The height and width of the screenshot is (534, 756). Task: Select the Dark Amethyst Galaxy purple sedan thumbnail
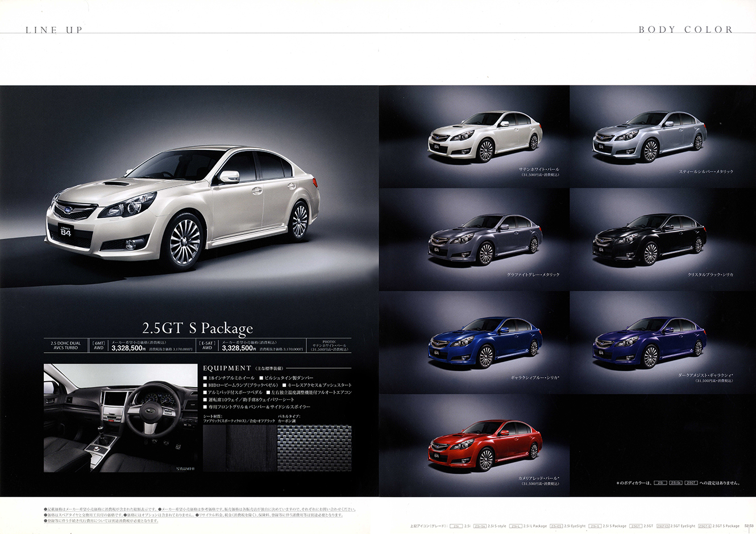649,343
